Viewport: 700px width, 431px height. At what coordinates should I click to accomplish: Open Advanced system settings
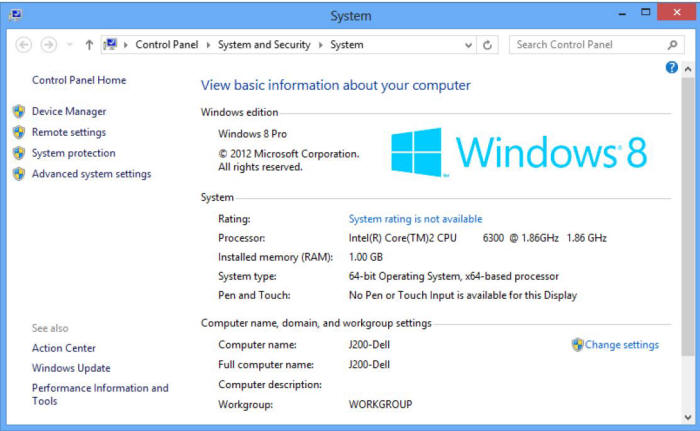coord(92,174)
